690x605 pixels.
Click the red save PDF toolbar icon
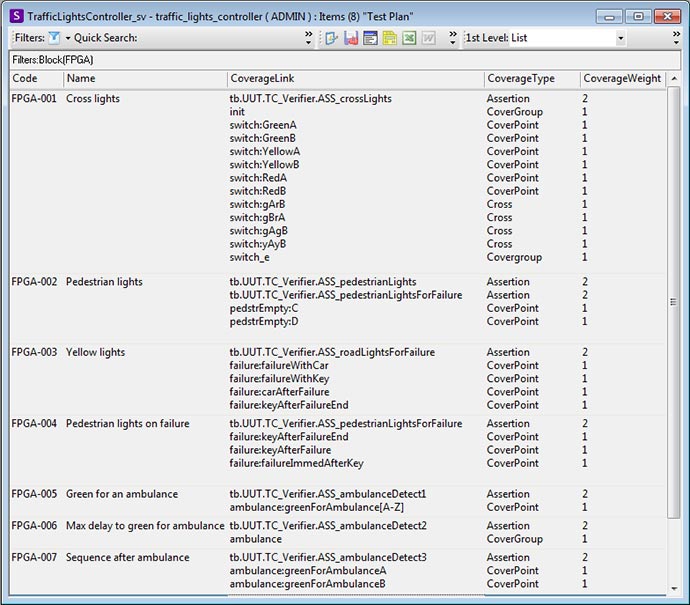point(351,38)
